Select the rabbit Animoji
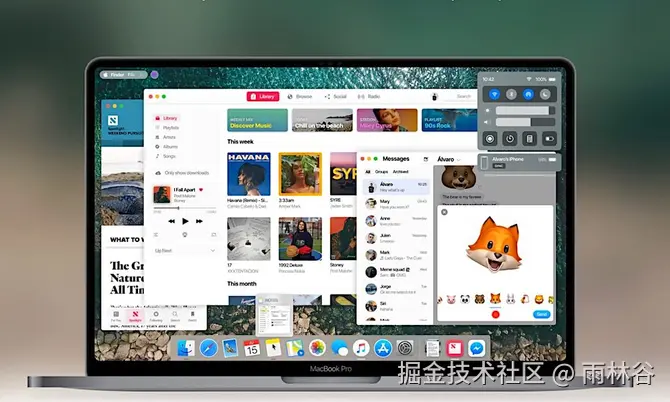This screenshot has height=402, width=670. point(510,299)
